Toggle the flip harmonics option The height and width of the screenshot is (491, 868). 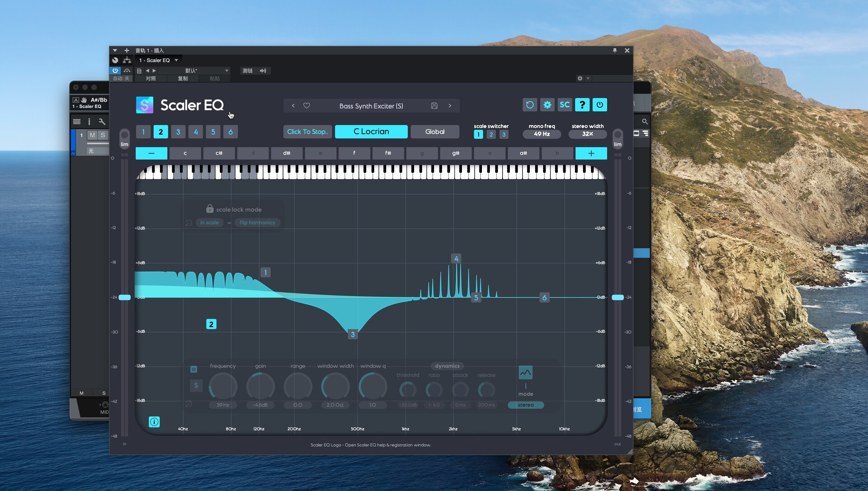(257, 222)
